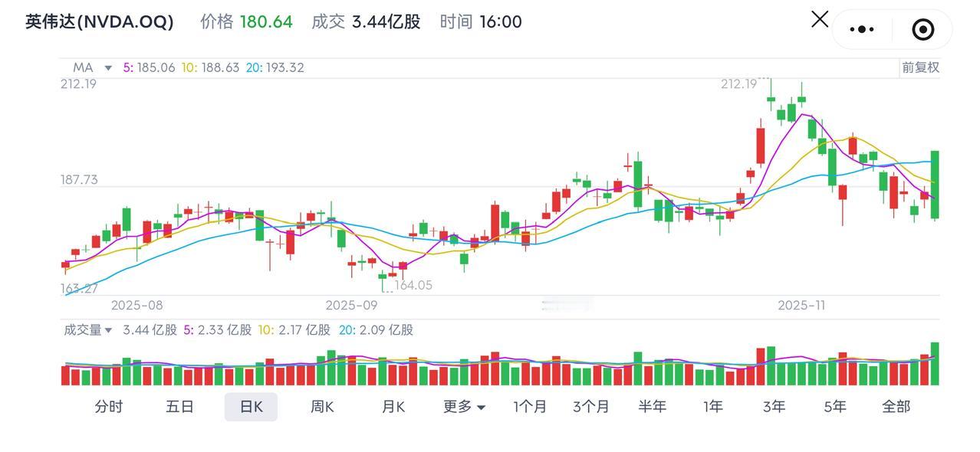Click the MA10 value 188.63

coord(219,67)
